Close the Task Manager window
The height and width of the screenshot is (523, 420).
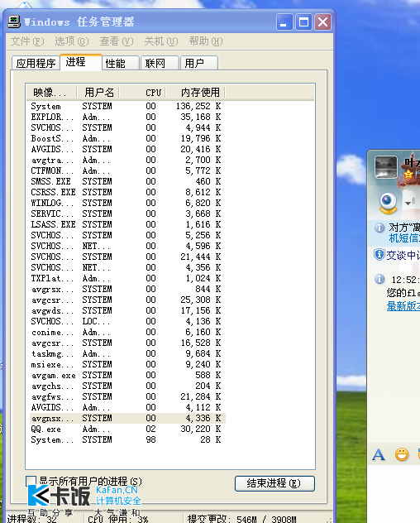[322, 22]
